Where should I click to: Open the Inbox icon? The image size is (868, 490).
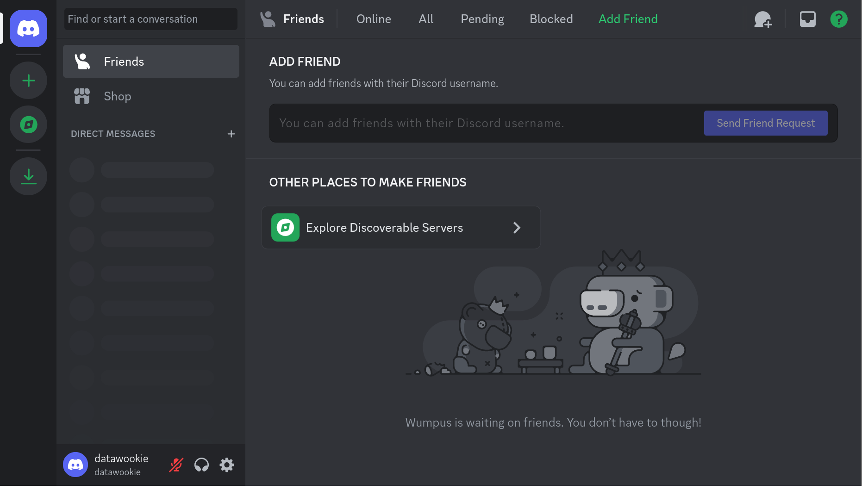[807, 19]
